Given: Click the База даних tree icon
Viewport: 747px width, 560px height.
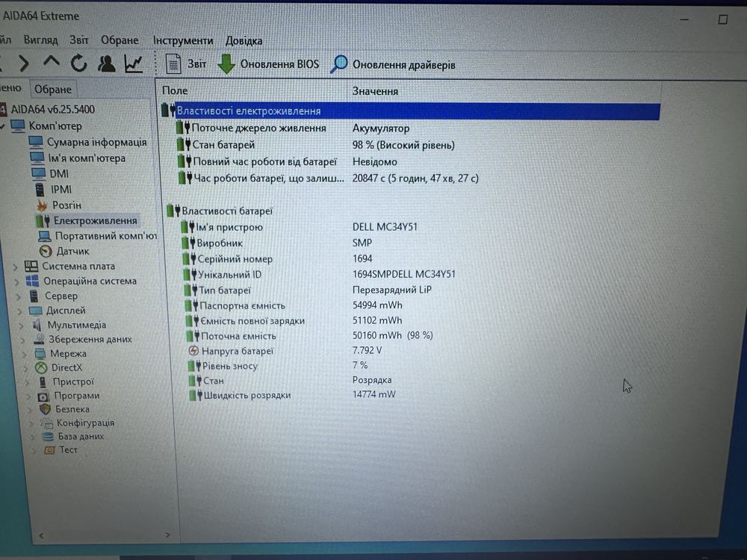Looking at the screenshot, I should click(48, 436).
